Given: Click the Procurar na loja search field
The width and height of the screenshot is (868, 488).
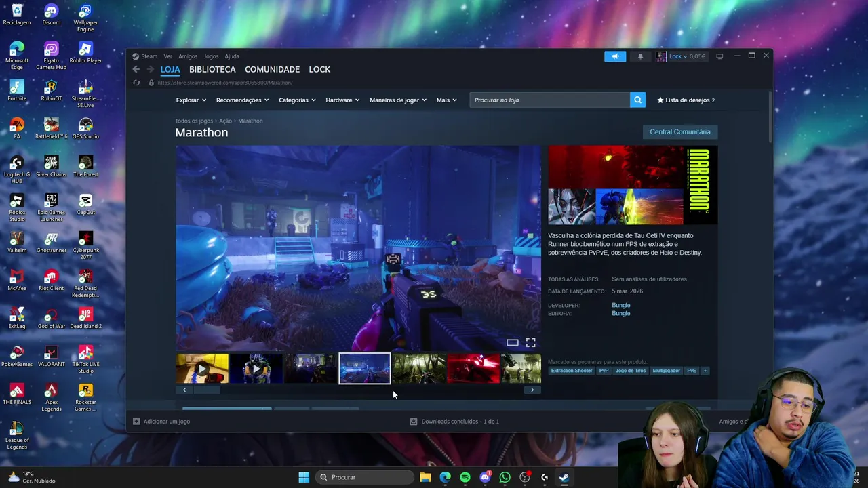Looking at the screenshot, I should 550,100.
